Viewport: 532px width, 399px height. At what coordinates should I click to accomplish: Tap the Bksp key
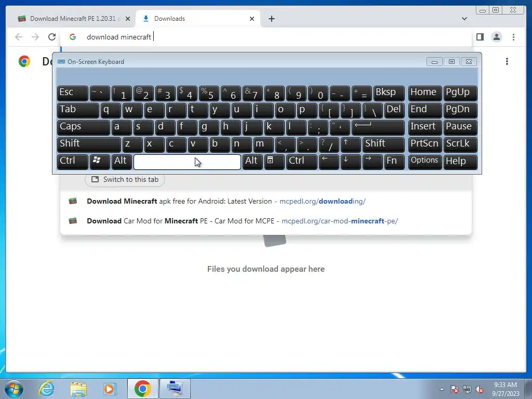(389, 94)
